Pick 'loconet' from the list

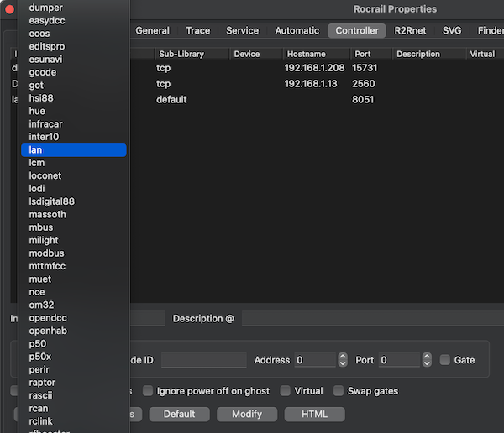pos(74,175)
